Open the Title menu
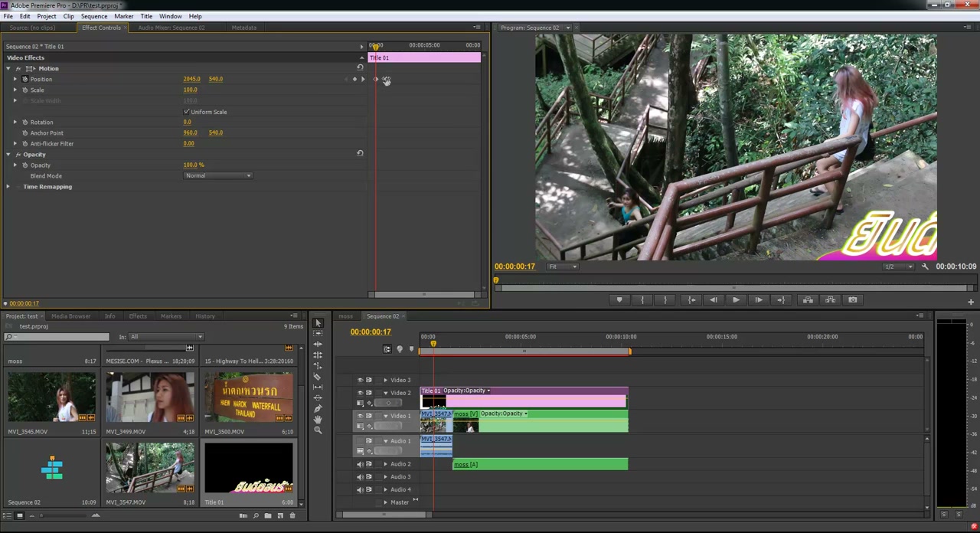The height and width of the screenshot is (533, 980). [x=146, y=16]
